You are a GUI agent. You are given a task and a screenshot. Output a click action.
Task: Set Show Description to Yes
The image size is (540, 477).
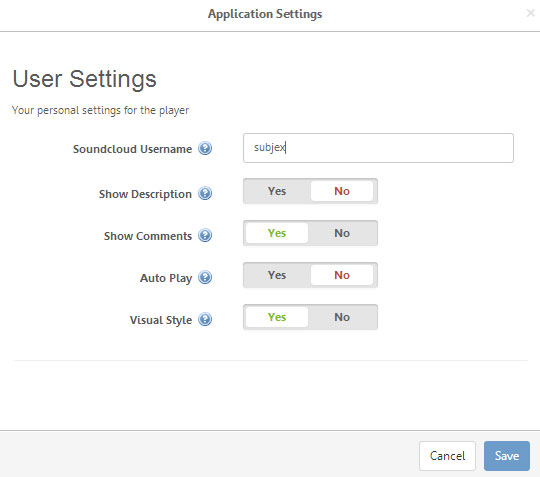tap(277, 191)
